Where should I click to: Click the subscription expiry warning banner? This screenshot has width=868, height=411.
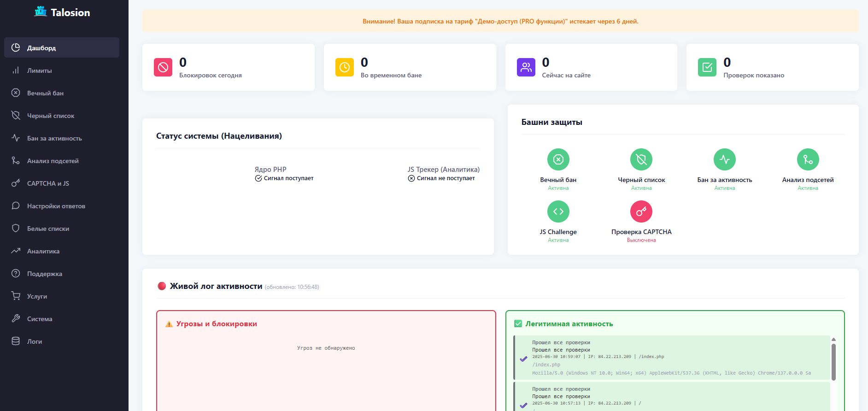pos(500,21)
